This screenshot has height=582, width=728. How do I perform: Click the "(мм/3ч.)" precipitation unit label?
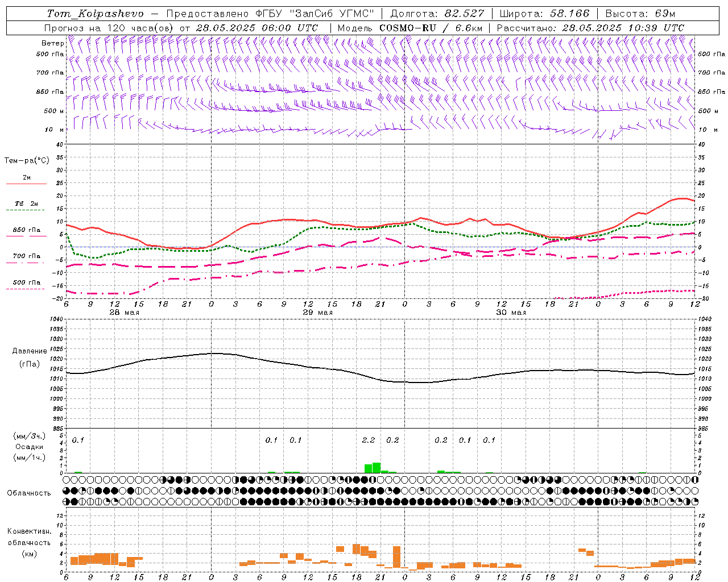coord(29,436)
